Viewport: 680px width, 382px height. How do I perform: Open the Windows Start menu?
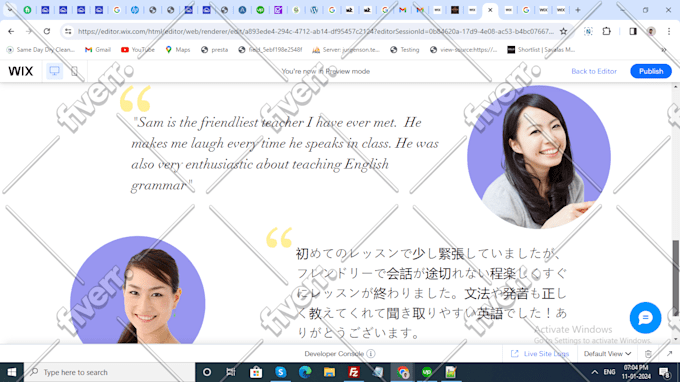[12, 372]
